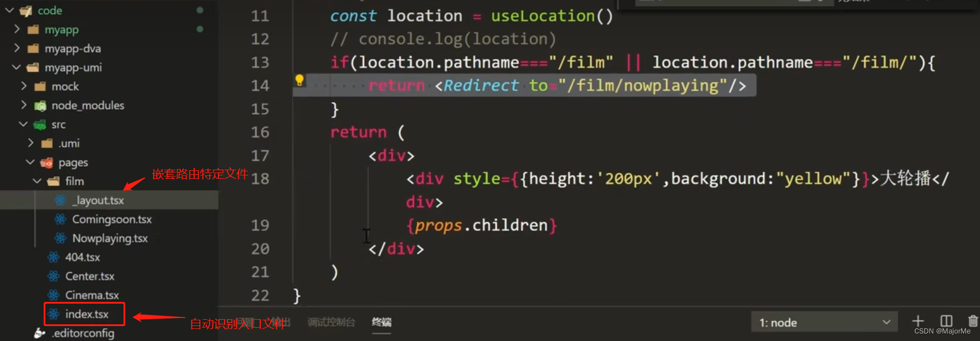
Task: Click the node_modules folder icon
Action: [x=40, y=105]
